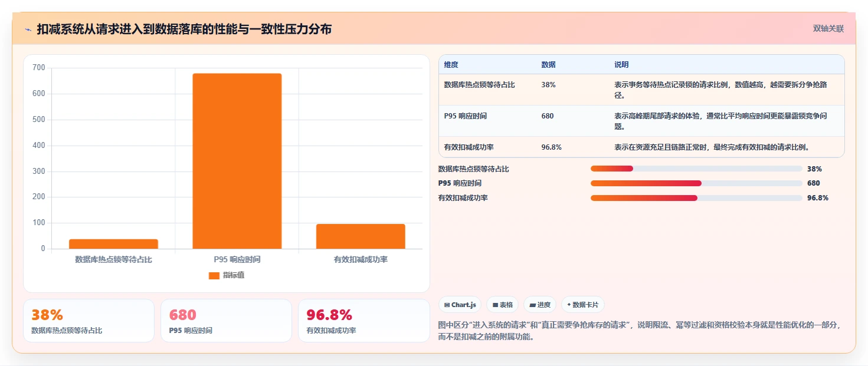Image resolution: width=868 pixels, height=366 pixels.
Task: Click the 96.8% value beside the progress bar
Action: (x=818, y=198)
